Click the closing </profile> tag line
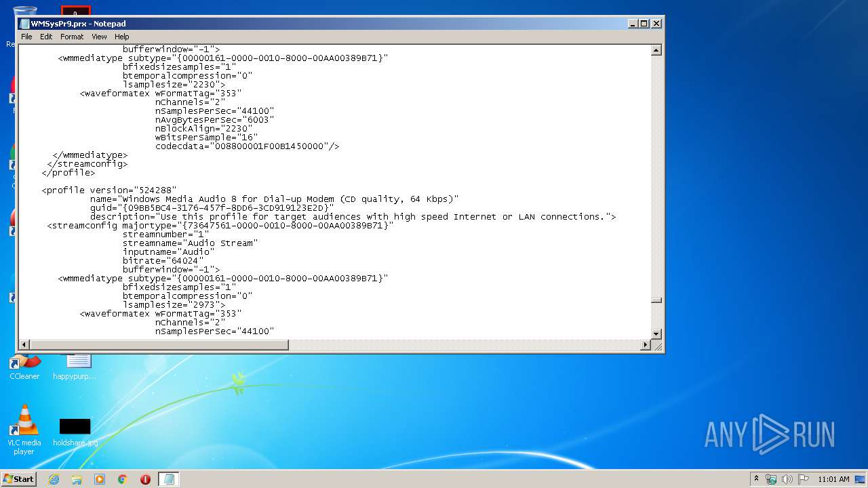The image size is (868, 488). coord(68,172)
